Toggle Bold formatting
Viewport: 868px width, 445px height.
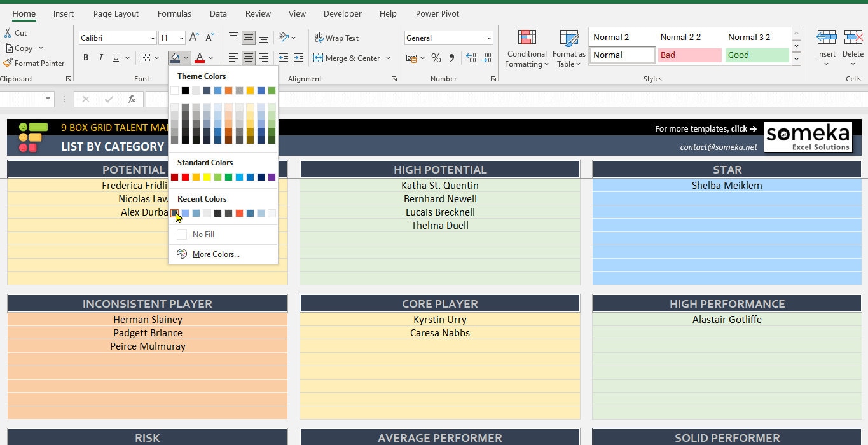tap(86, 57)
